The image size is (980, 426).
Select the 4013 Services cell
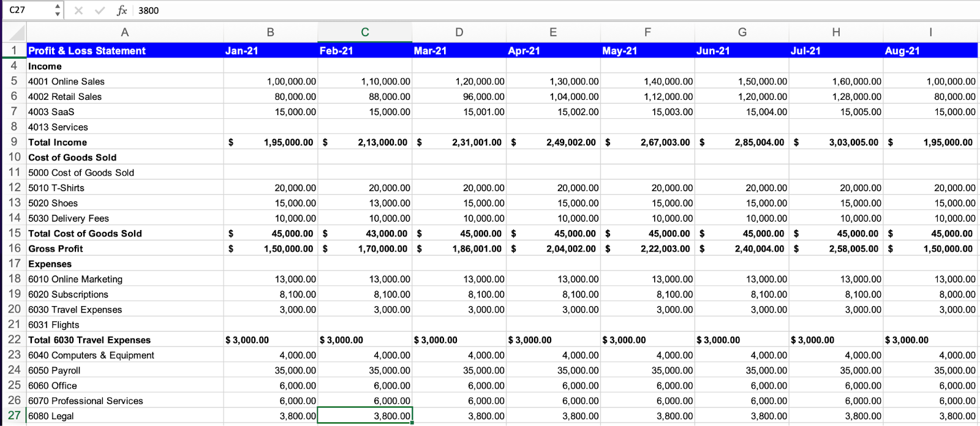(125, 127)
